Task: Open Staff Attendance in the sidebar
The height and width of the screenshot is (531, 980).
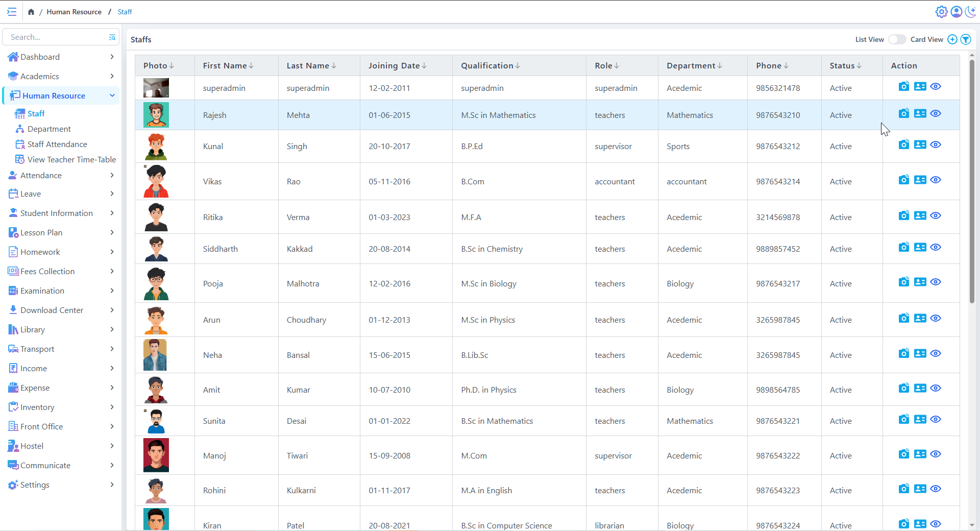Action: (x=57, y=144)
